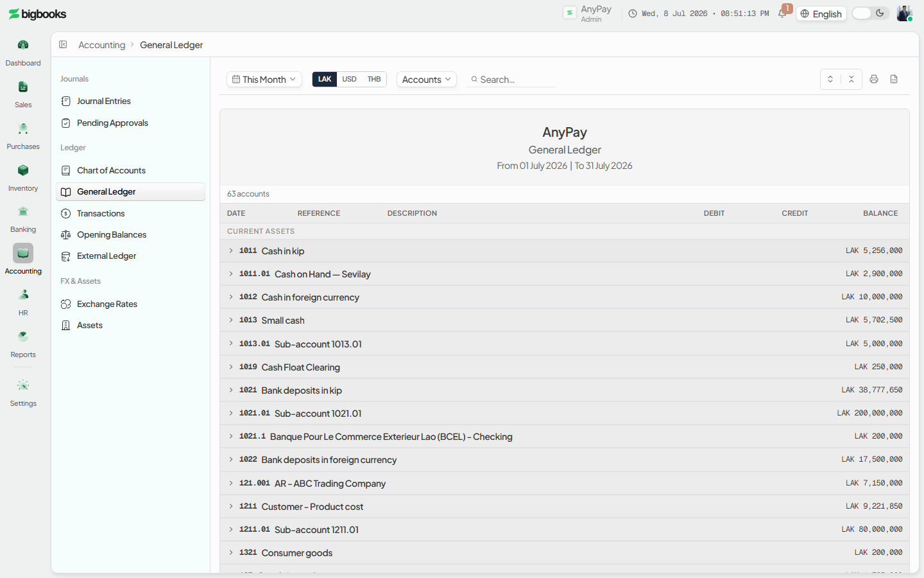
Task: Click the REFERENCE column header
Action: [319, 213]
